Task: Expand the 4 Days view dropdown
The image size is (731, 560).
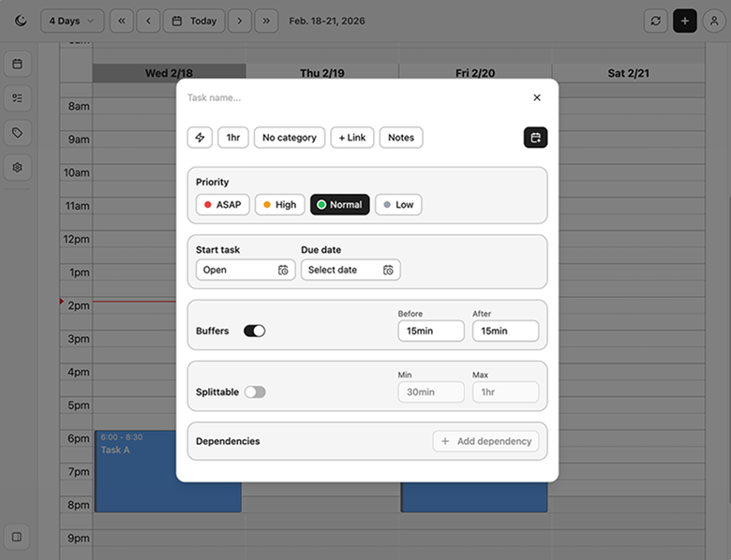Action: tap(71, 21)
